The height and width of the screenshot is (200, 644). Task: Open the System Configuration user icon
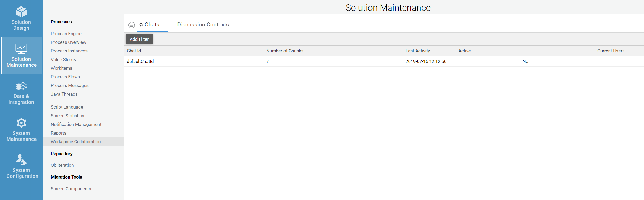[x=21, y=160]
